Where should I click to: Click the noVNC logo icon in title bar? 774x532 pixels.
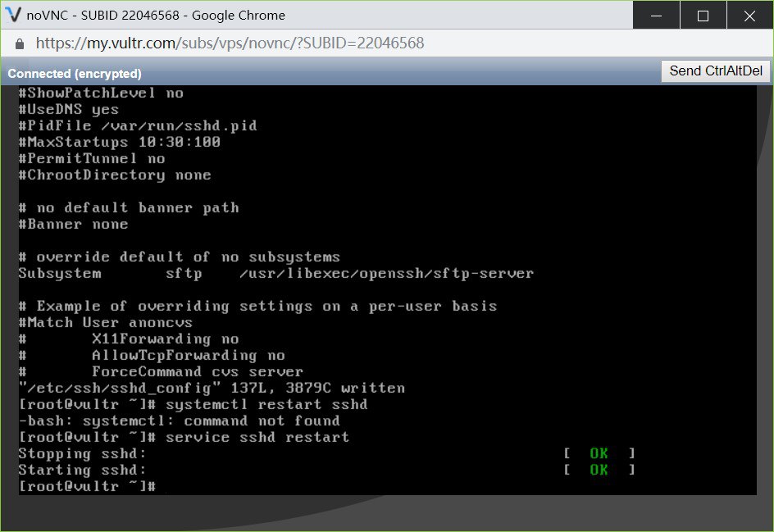tap(13, 16)
